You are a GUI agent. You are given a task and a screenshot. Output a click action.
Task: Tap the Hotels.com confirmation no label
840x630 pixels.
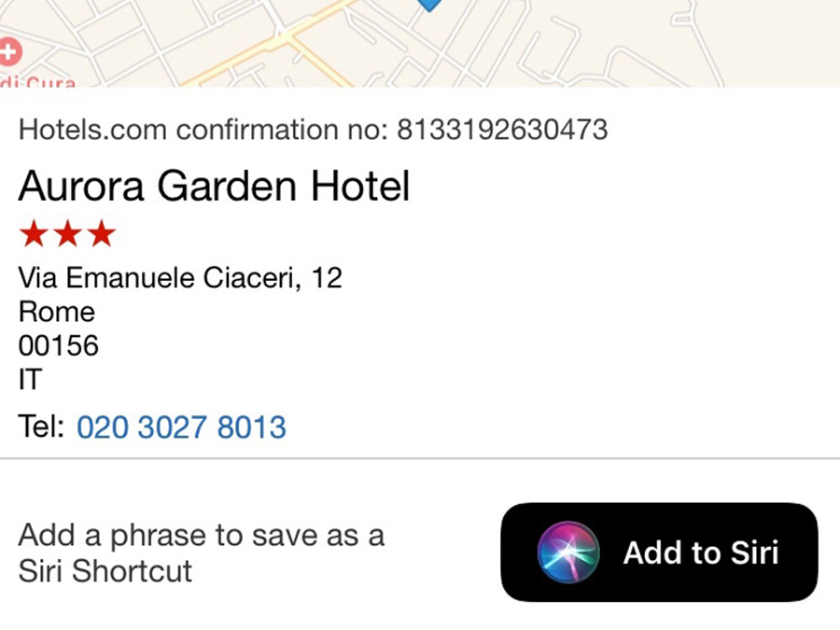point(203,129)
